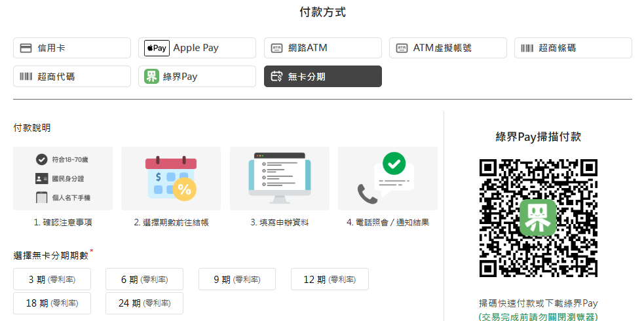Click the 超商條碼 barcode icon
Viewport: 644px width, 321px height.
[527, 48]
